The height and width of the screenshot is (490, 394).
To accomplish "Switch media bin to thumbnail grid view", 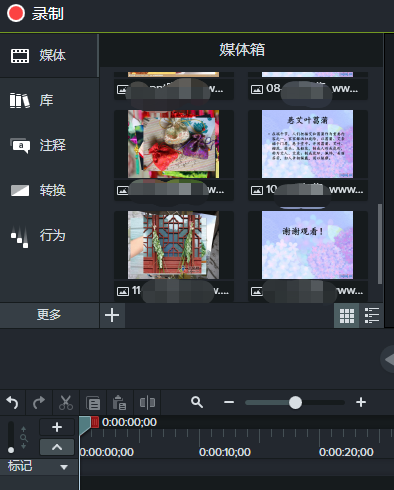I will point(347,315).
